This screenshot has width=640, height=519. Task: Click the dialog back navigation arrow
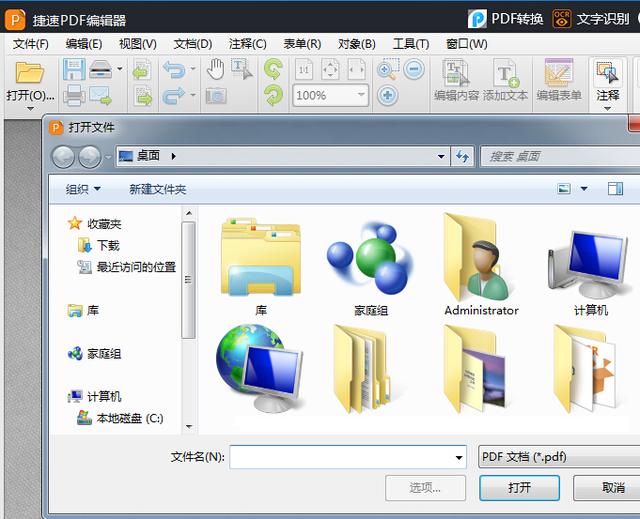(x=63, y=157)
